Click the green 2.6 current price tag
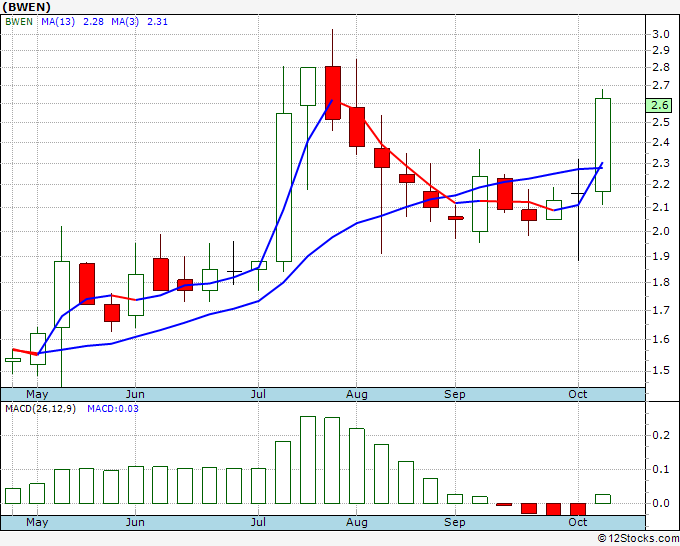This screenshot has height=546, width=680. click(x=659, y=105)
